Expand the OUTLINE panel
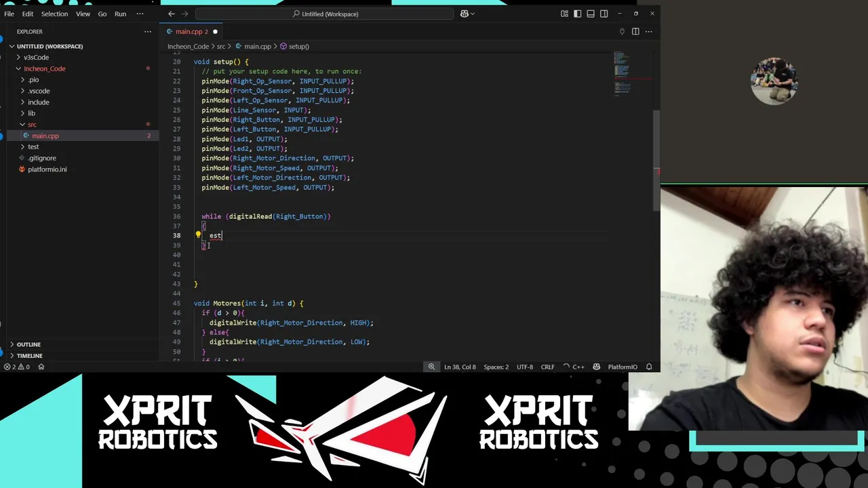This screenshot has height=488, width=868. (28, 344)
